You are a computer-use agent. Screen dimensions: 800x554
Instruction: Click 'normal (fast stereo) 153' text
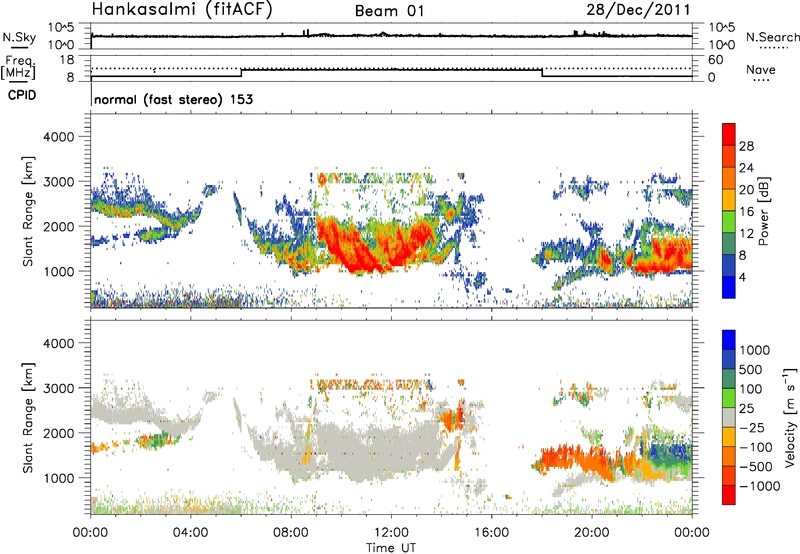tap(173, 99)
